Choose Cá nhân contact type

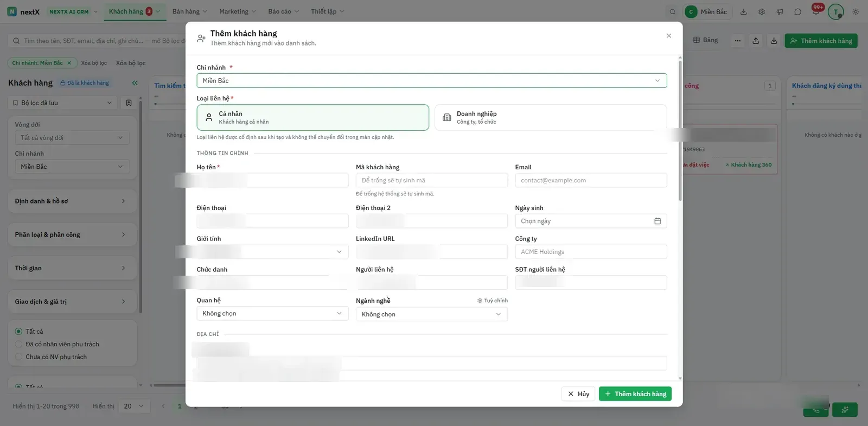tap(312, 117)
